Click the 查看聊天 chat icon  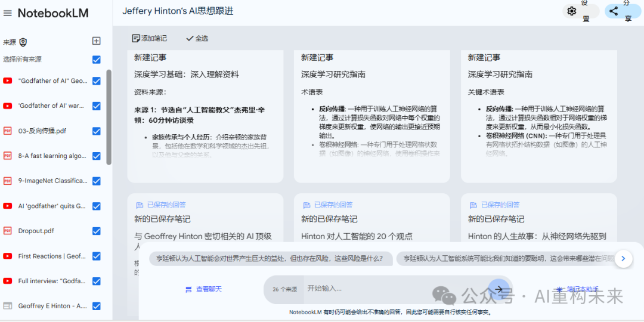coord(188,290)
